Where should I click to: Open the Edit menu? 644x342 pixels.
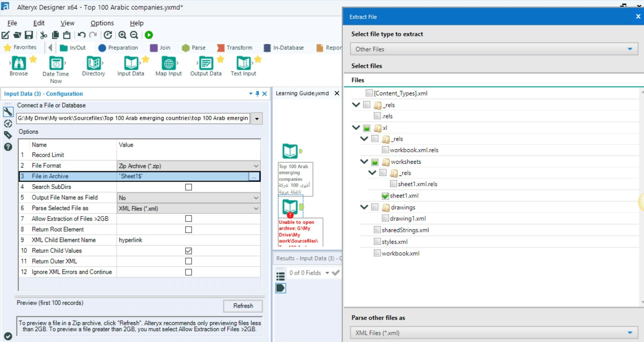click(x=39, y=23)
